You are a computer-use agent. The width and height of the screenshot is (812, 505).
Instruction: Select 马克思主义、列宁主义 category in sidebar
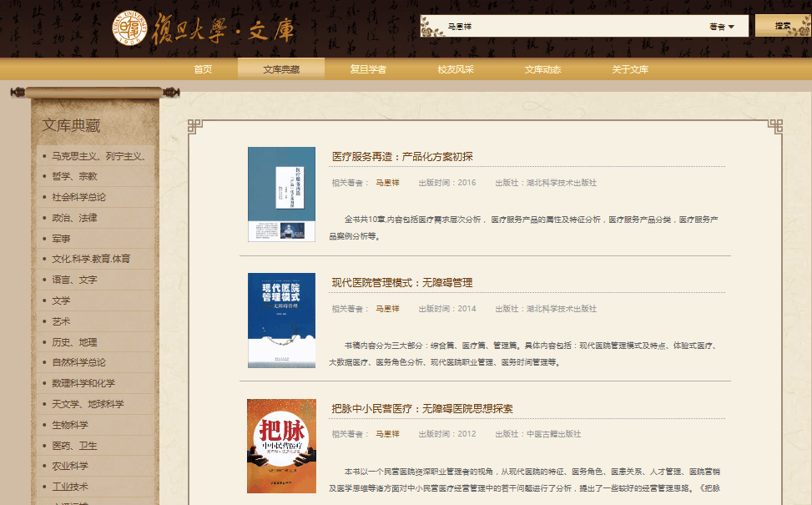tap(98, 156)
